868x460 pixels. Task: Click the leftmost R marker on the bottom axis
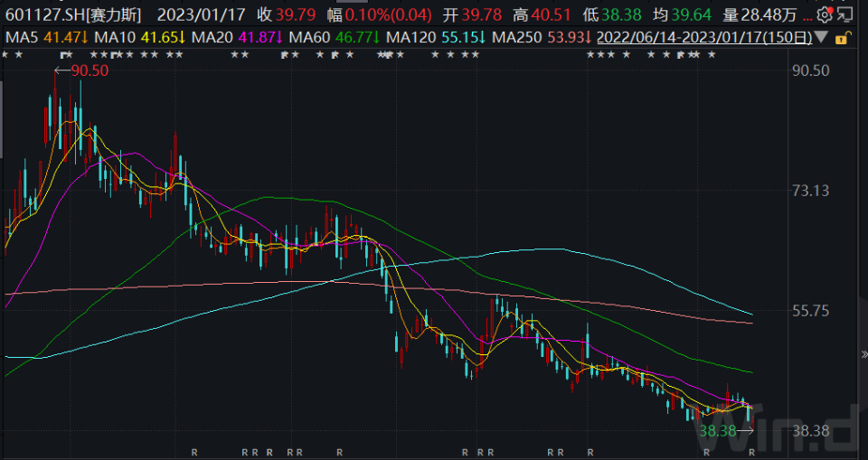[x=194, y=451]
